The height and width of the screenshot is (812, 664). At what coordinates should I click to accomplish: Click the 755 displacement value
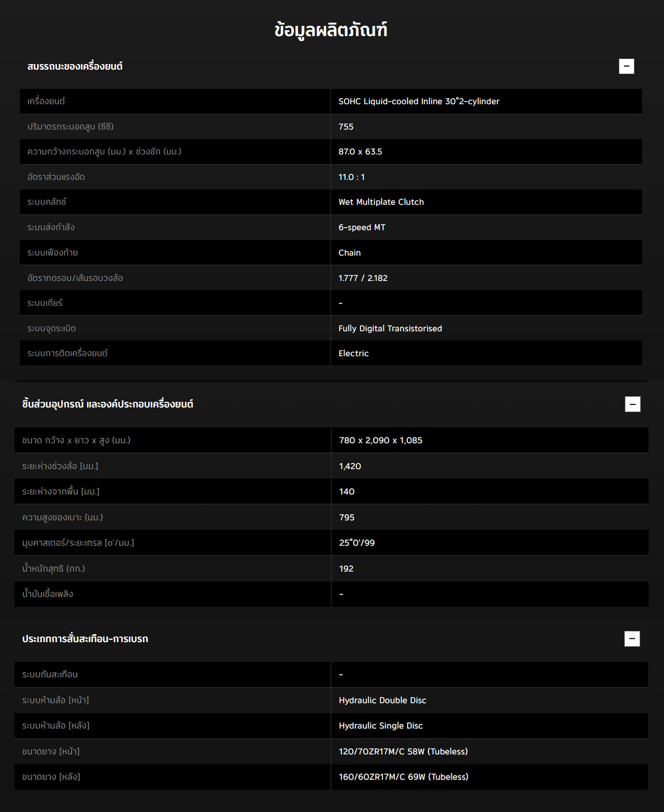tap(346, 127)
